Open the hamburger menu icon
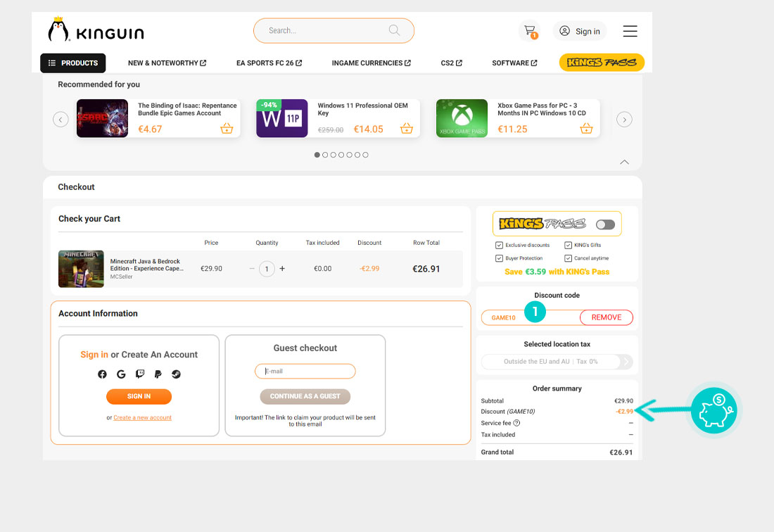The image size is (774, 532). pyautogui.click(x=630, y=31)
